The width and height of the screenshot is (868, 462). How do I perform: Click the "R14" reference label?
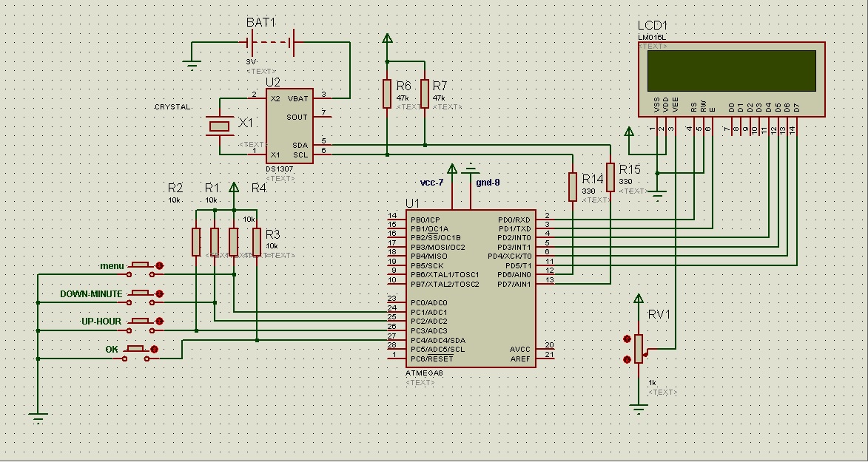click(x=593, y=179)
